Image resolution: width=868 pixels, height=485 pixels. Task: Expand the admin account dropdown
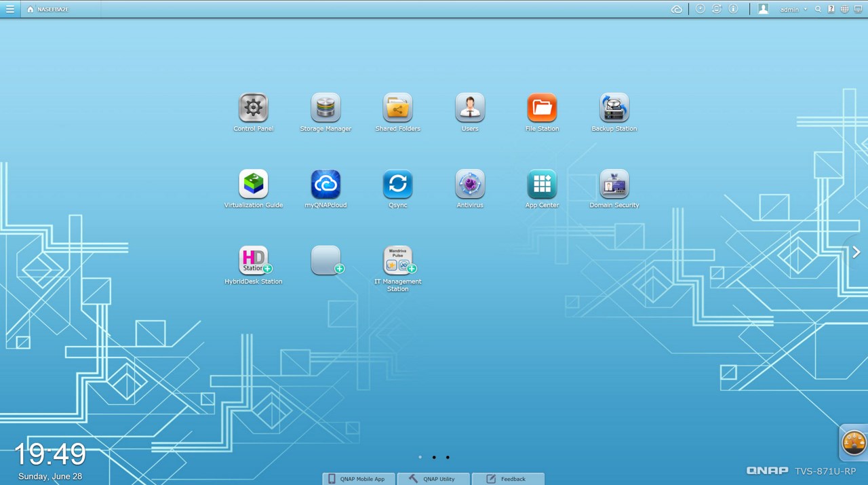(x=793, y=9)
